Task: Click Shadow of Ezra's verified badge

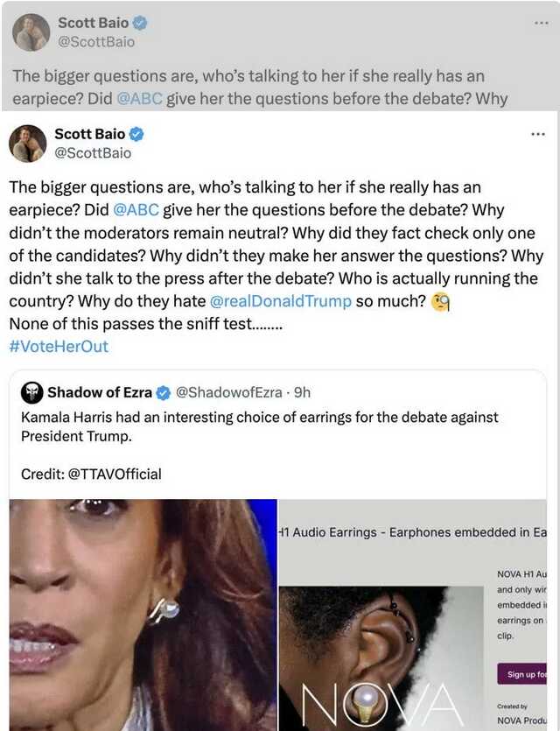Action: 163,393
